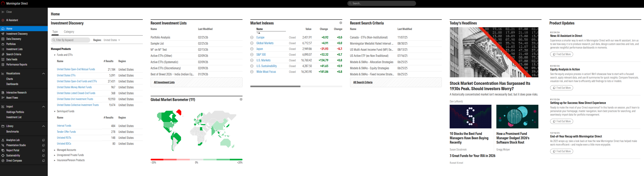Screen dimensions: 644x176
Task: Open Benchmarks under Library
Action: click(x=13, y=132)
